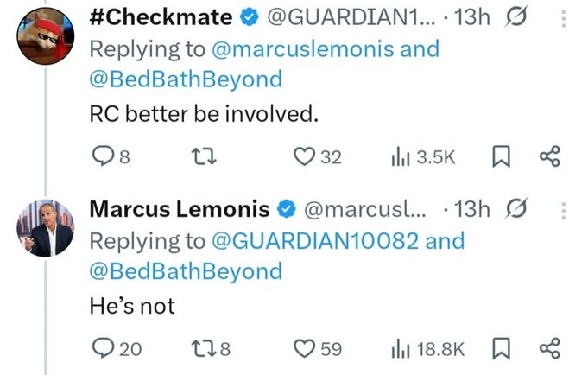Share Marcus Lemonis's reply
Viewport: 588px width, 375px height.
tap(550, 348)
